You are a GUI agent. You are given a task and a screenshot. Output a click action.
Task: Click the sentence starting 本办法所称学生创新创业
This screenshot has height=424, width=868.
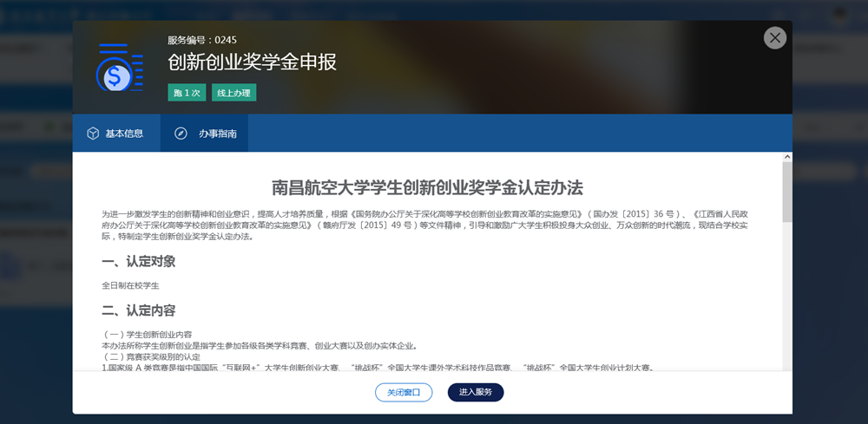pos(259,346)
